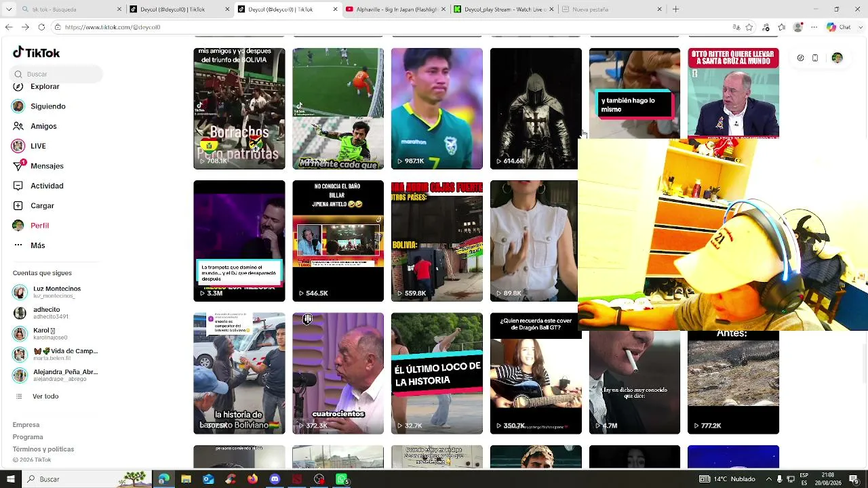868x488 pixels.
Task: Click the Programa footer link
Action: click(x=28, y=437)
